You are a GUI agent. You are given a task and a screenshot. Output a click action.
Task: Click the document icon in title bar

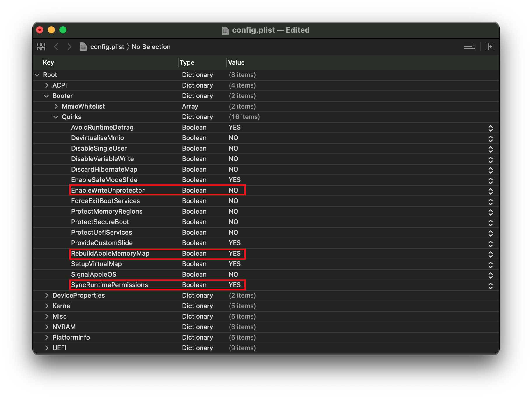tap(225, 30)
